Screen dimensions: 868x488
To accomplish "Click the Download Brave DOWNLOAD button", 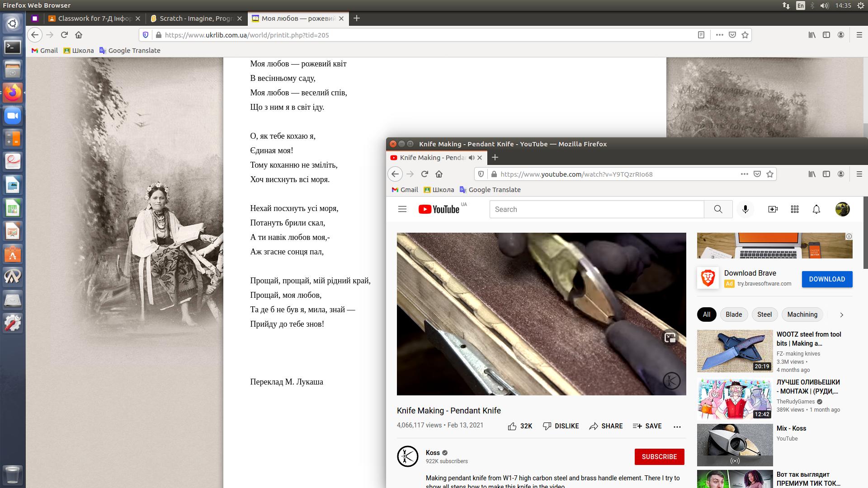I will 827,279.
